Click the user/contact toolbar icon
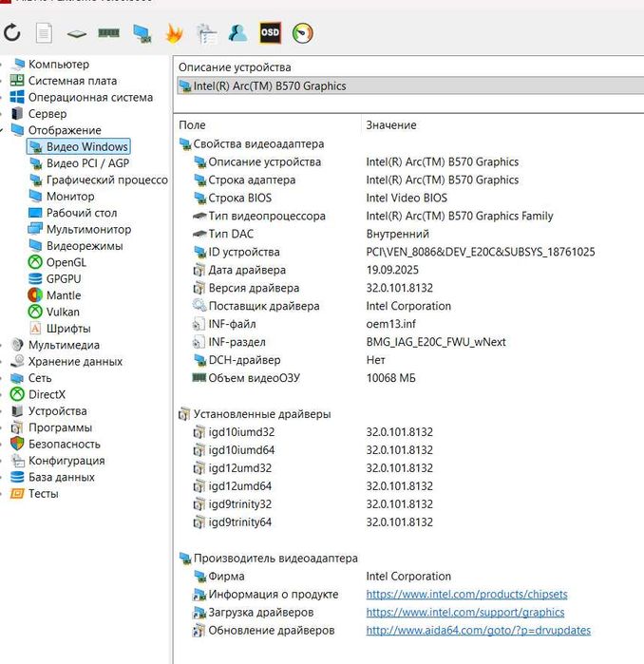This screenshot has width=644, height=664. (x=238, y=32)
